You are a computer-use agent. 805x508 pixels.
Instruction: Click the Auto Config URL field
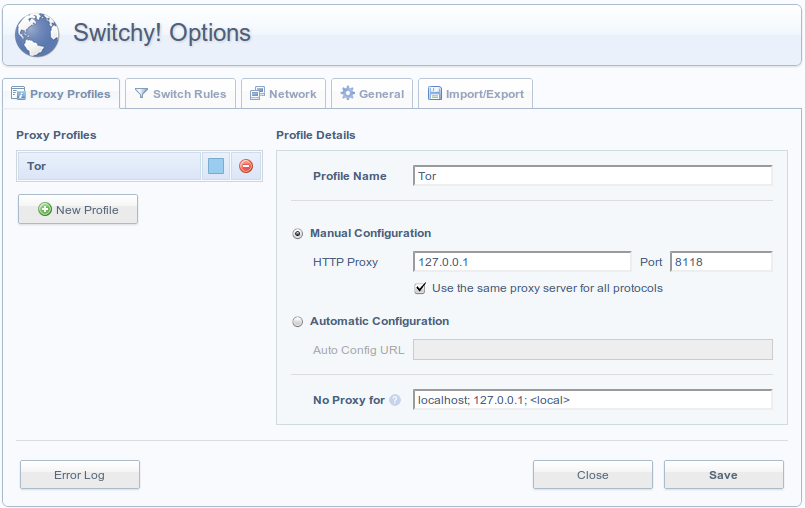coord(592,350)
